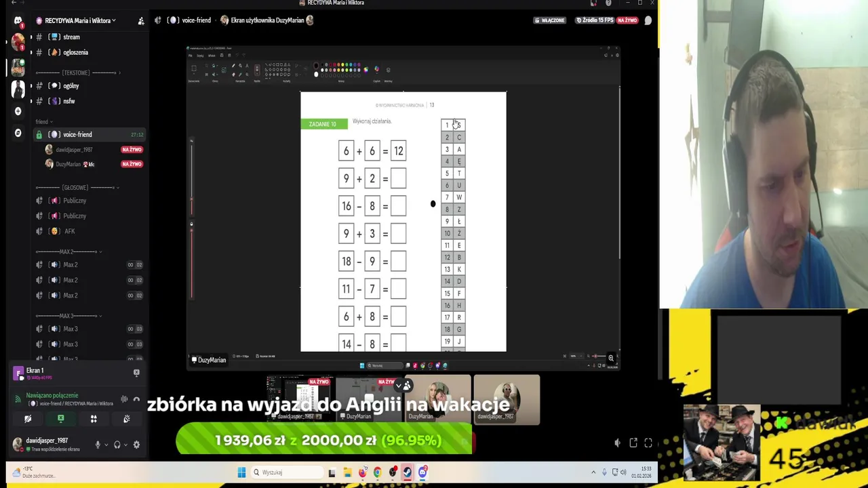Open the ogólny text channel
The width and height of the screenshot is (868, 488).
click(x=72, y=86)
